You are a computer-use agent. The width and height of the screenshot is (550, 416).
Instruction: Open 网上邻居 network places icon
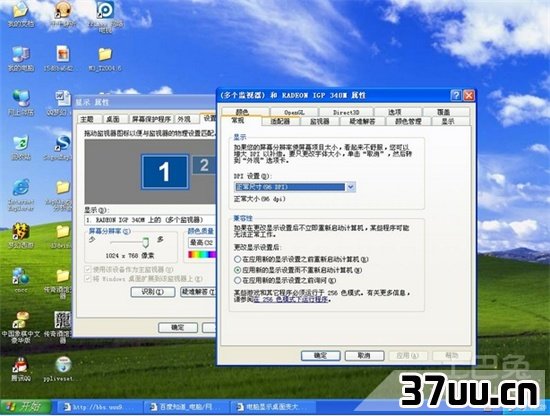[21, 99]
